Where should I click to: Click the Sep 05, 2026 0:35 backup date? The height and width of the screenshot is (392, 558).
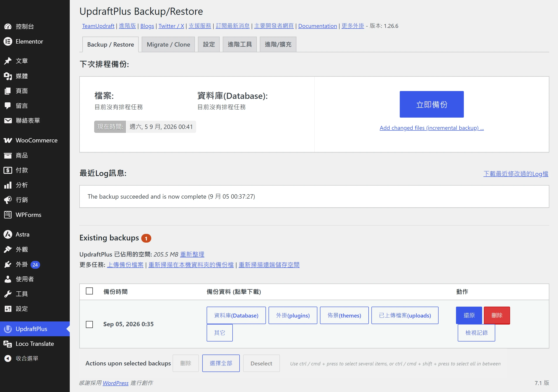(x=128, y=324)
